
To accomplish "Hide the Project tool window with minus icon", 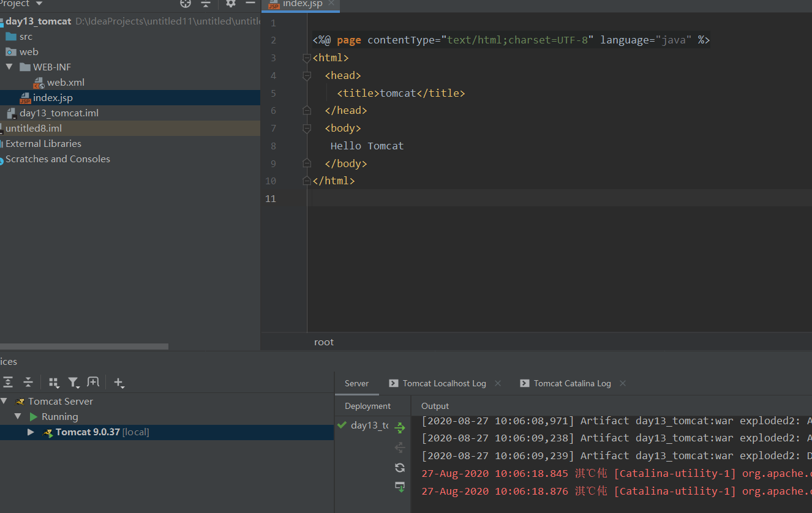I will click(250, 3).
